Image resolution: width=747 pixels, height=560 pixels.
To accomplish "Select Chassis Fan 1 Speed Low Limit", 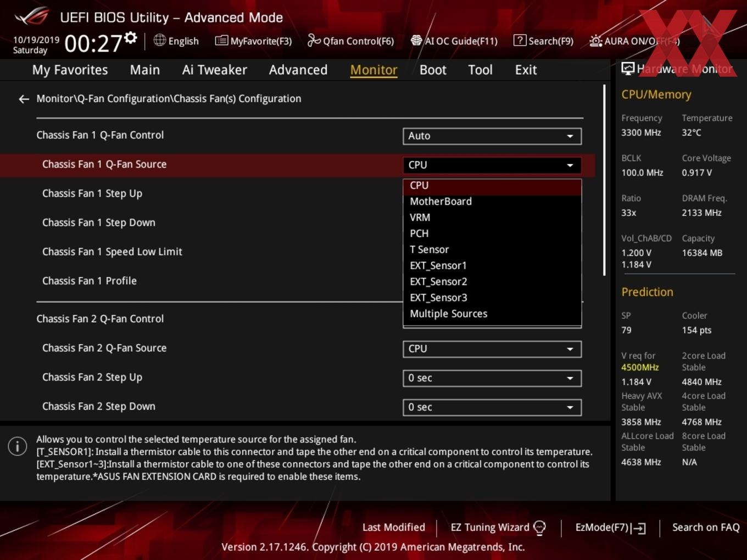I will click(x=112, y=252).
